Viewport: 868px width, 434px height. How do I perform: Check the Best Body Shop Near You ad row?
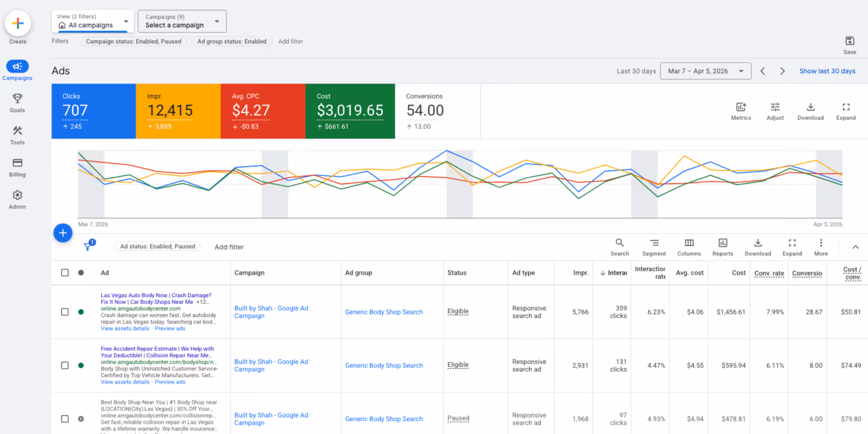click(65, 419)
